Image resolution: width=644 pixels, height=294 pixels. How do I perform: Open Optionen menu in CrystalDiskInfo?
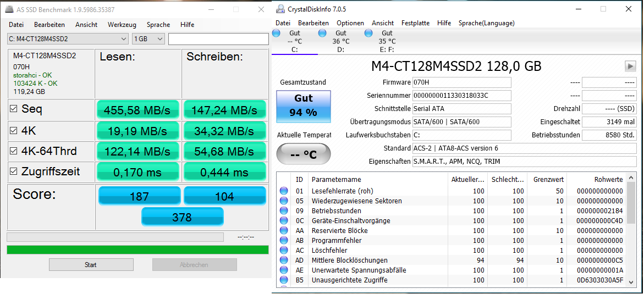350,23
